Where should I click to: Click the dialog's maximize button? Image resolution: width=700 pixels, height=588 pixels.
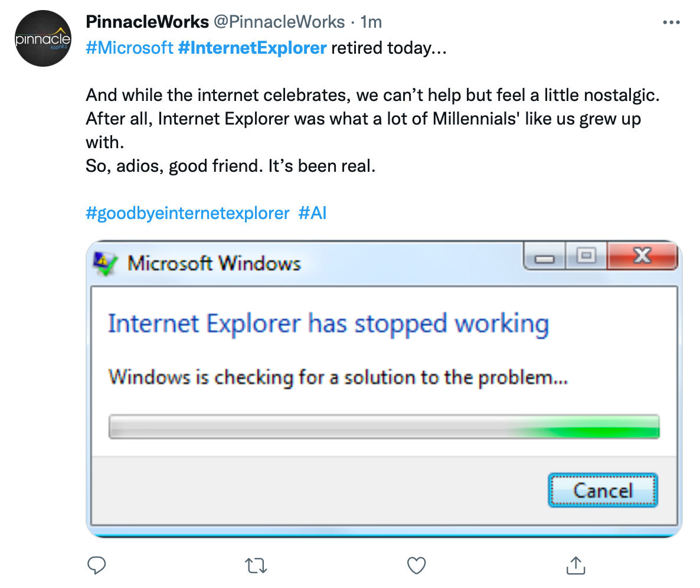(585, 256)
